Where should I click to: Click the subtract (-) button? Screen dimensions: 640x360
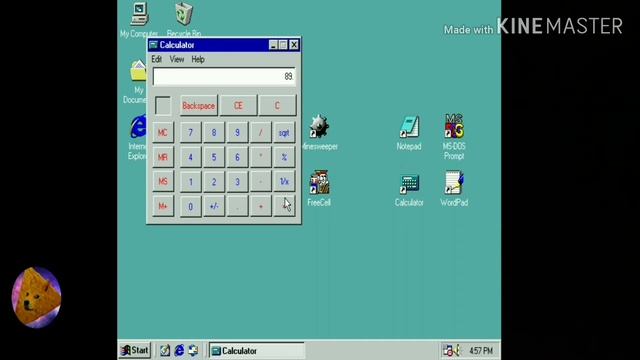260,182
